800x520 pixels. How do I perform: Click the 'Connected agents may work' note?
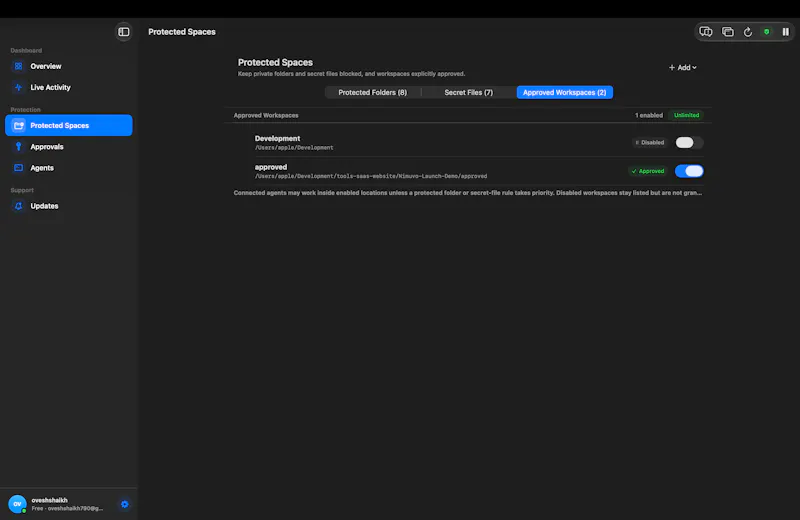click(x=467, y=193)
